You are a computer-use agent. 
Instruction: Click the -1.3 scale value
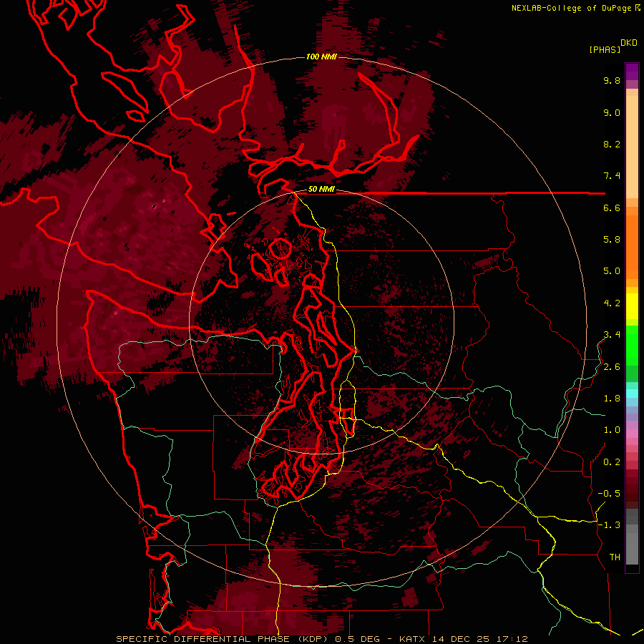[x=609, y=525]
